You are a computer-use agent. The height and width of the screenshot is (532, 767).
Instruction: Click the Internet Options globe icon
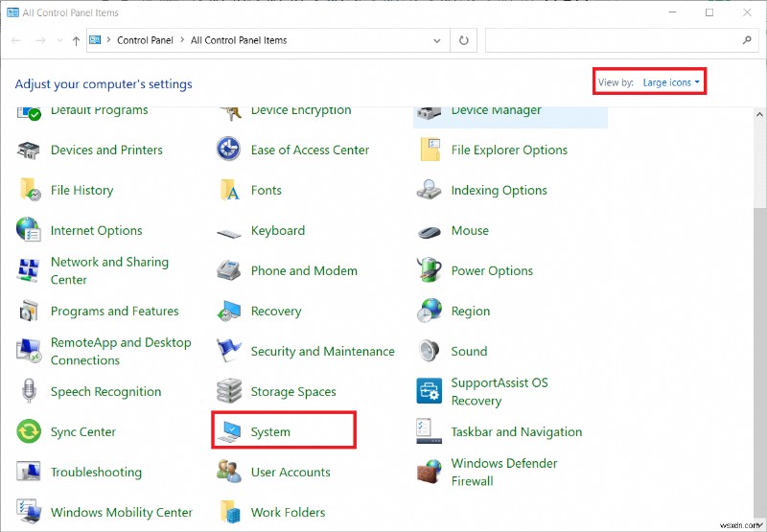(x=29, y=230)
